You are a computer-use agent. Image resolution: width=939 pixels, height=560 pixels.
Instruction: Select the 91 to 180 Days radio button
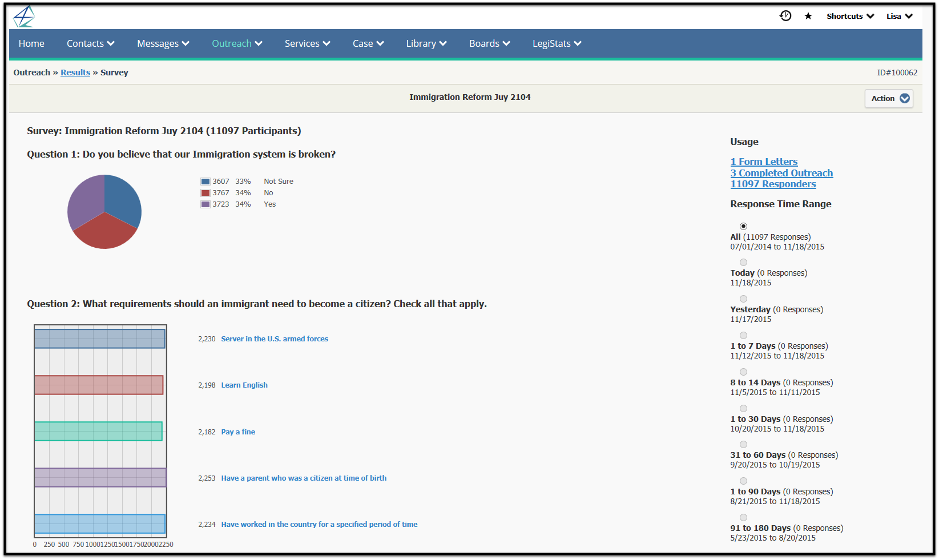(743, 518)
